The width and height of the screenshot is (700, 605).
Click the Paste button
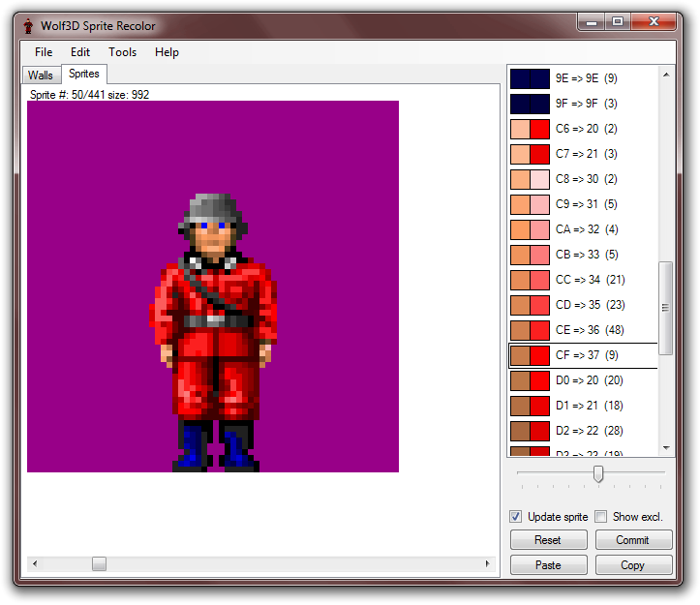point(548,564)
